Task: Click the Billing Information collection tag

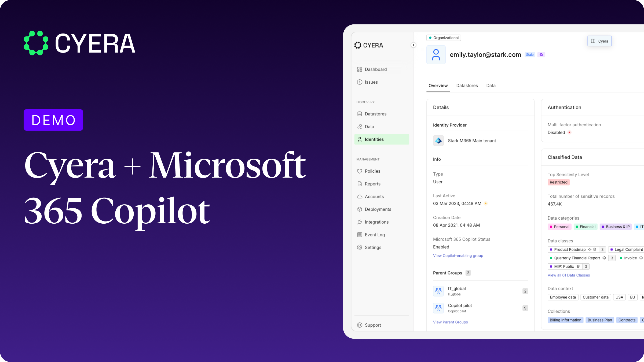Action: [x=565, y=320]
